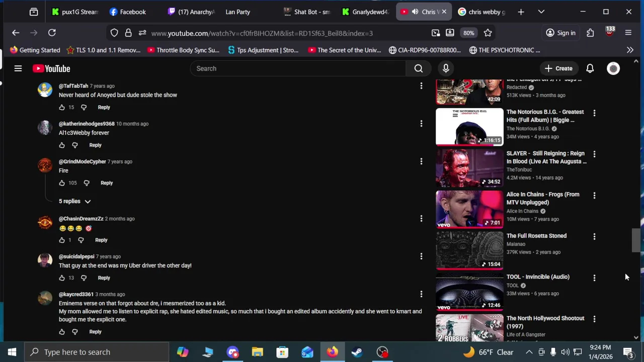
Task: Click the YouTube search magnifier button
Action: [x=419, y=68]
